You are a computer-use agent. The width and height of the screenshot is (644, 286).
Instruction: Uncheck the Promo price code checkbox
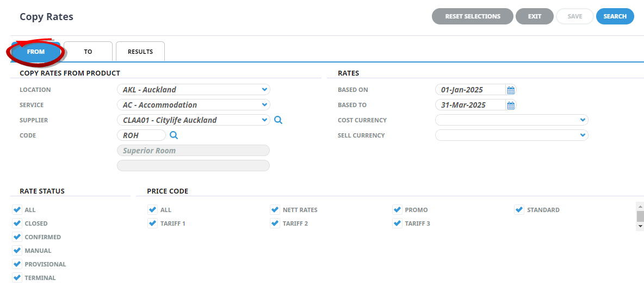[397, 210]
